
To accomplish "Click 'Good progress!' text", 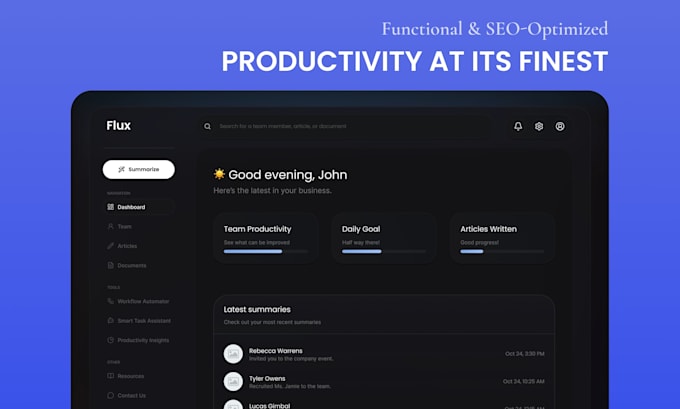I will click(479, 242).
